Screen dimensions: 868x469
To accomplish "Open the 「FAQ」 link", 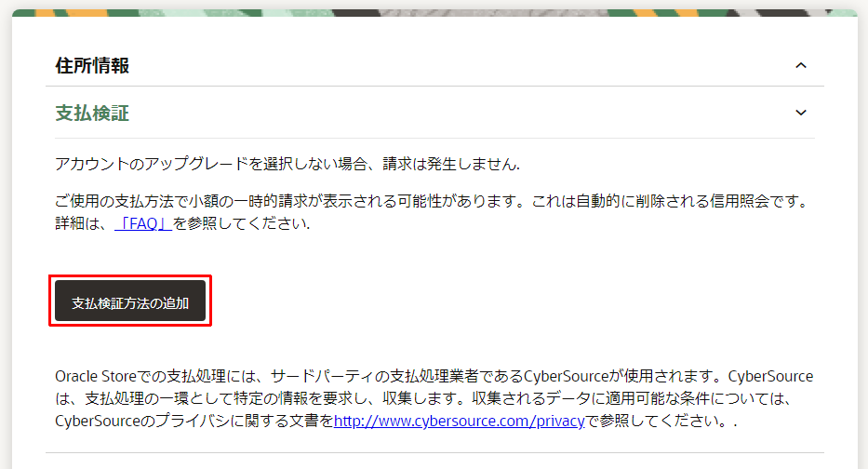I will pos(143,223).
